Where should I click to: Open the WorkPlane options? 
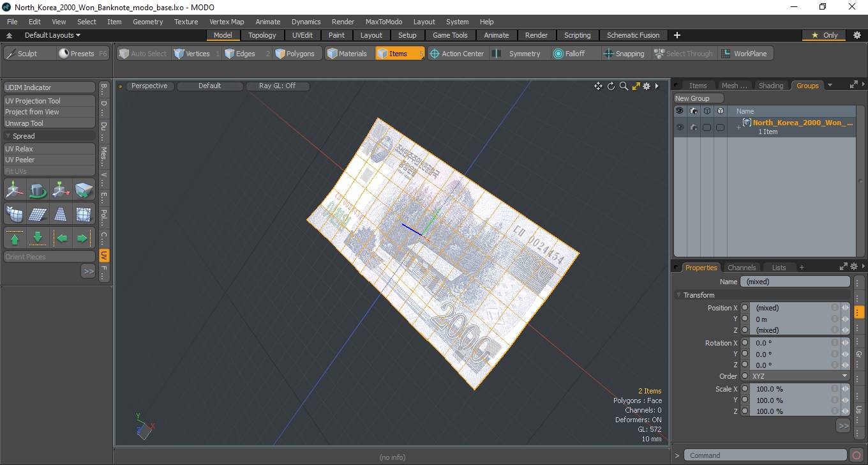coord(745,54)
